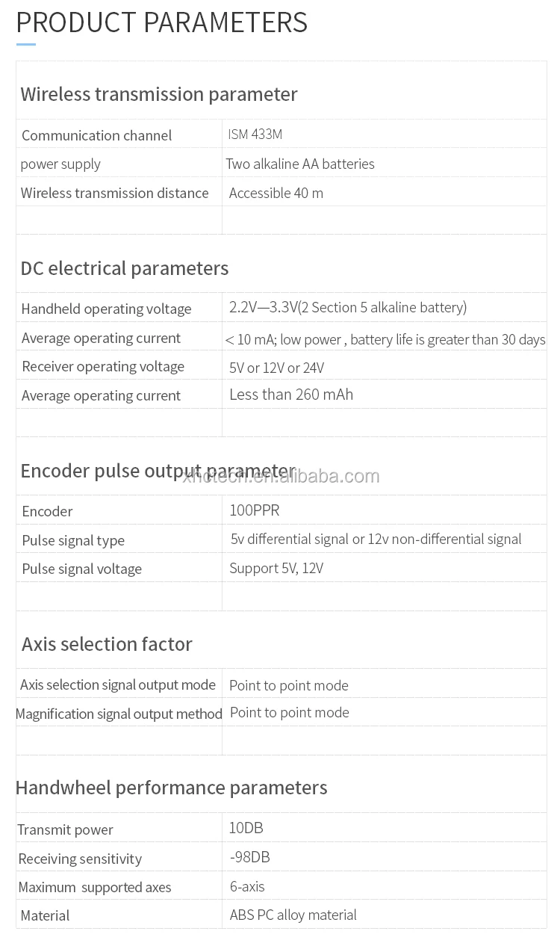Select the 10DB transmit power value
The width and height of the screenshot is (560, 949).
coord(246,828)
